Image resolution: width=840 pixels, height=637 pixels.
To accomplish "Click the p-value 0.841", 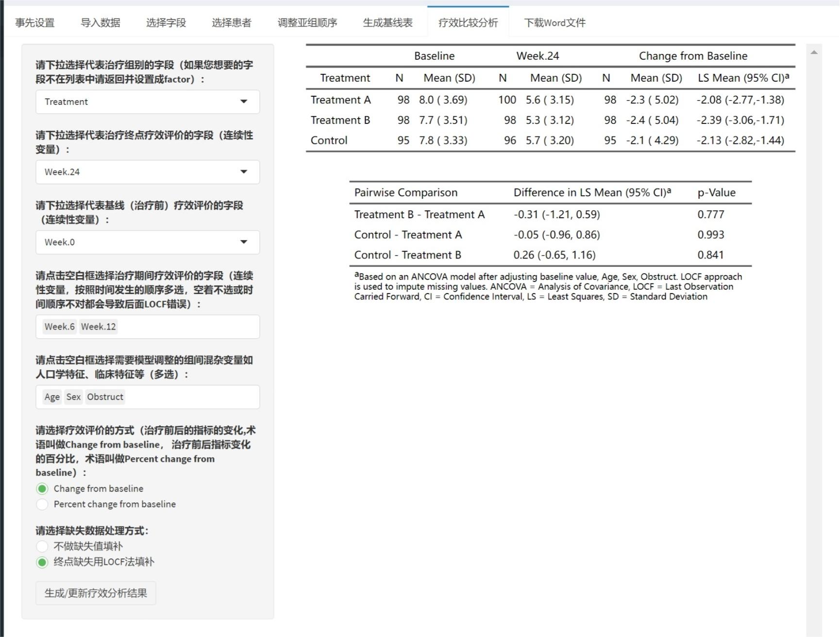I will pyautogui.click(x=711, y=255).
